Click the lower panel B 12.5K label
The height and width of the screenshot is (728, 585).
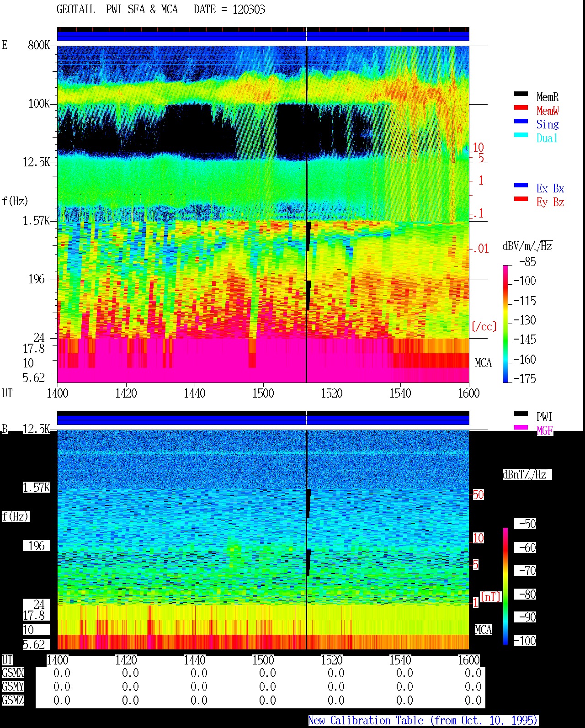pos(36,429)
